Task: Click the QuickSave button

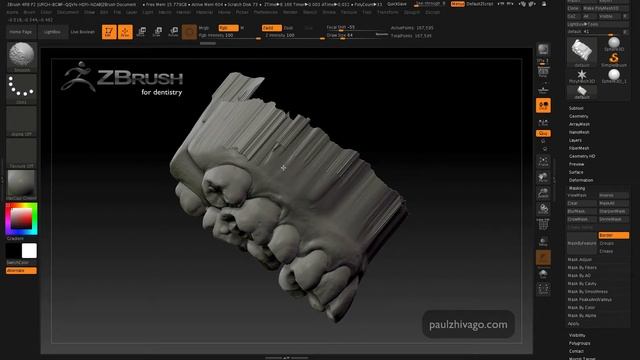Action: 397,4
